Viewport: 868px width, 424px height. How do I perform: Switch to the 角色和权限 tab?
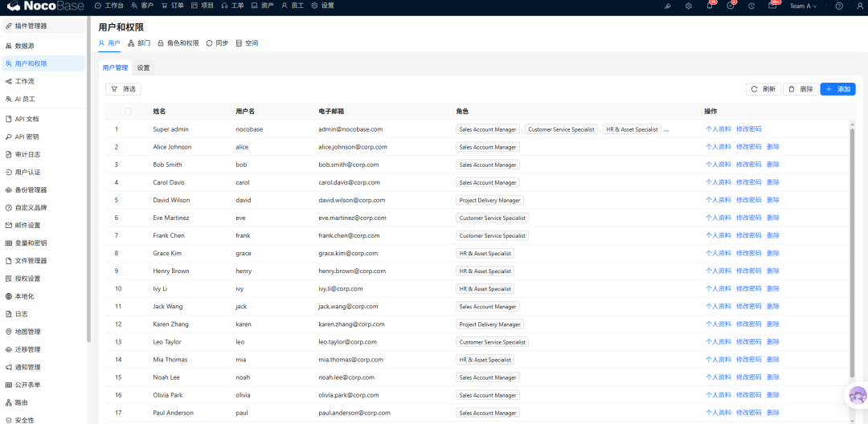(x=178, y=43)
